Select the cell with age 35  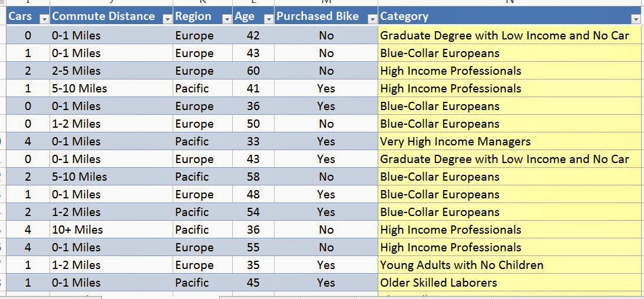coord(253,265)
